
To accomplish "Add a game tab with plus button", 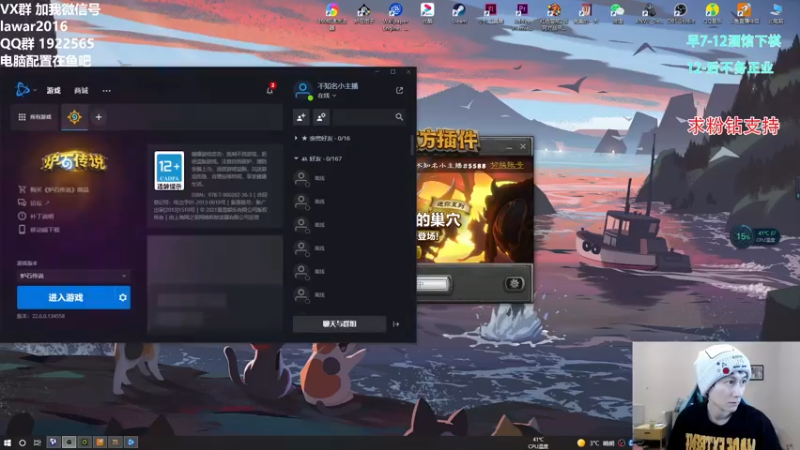I will tap(98, 117).
